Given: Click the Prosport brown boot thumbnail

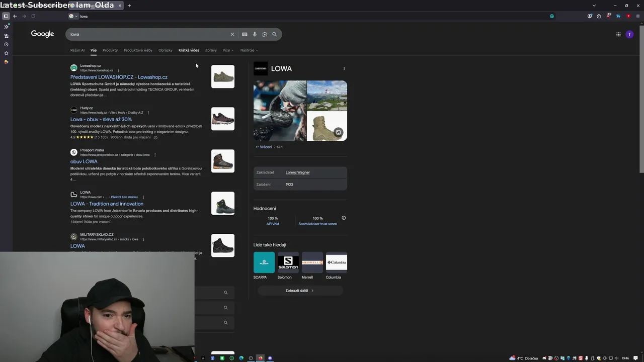Looking at the screenshot, I should coord(223,161).
